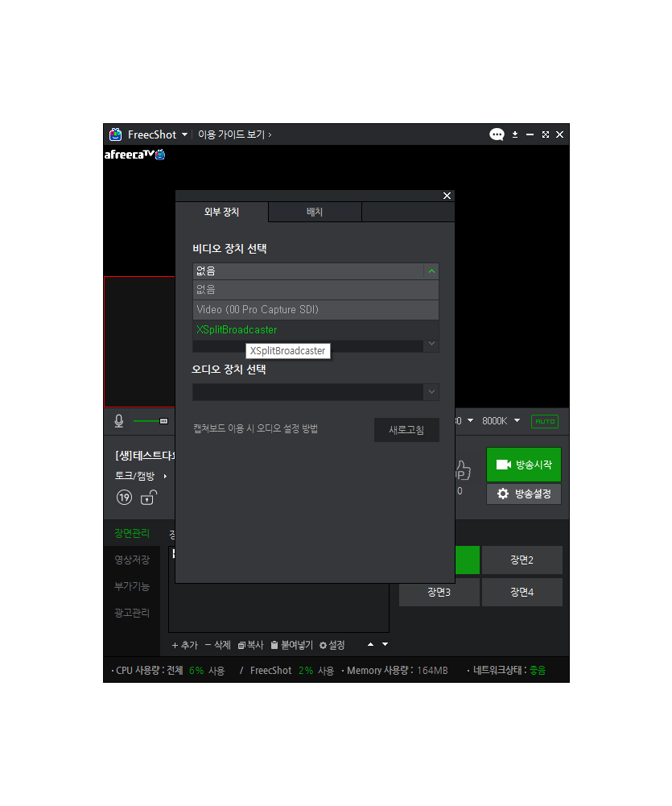Switch to the 외부 장치 tab
This screenshot has width=672, height=806.
click(222, 212)
